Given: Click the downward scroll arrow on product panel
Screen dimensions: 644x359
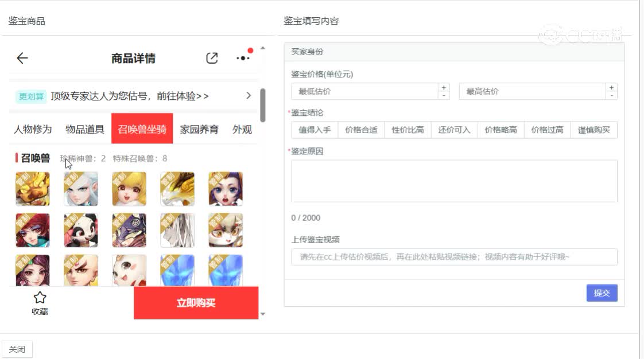Looking at the screenshot, I should 263,314.
